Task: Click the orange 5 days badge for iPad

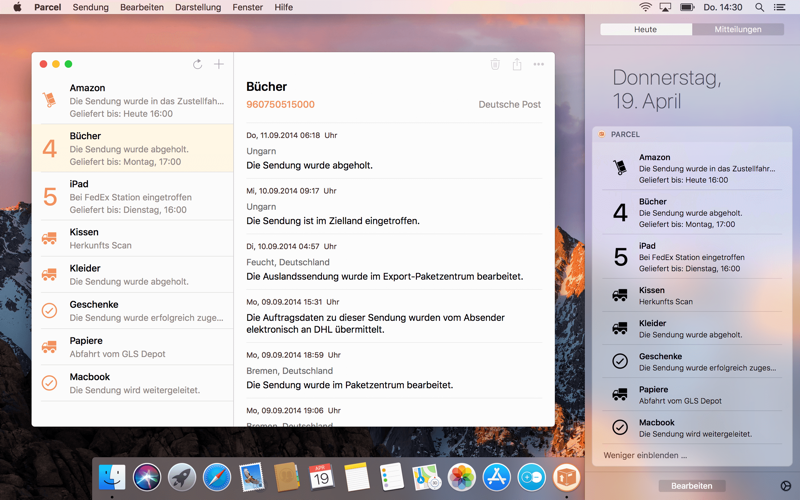Action: click(49, 197)
